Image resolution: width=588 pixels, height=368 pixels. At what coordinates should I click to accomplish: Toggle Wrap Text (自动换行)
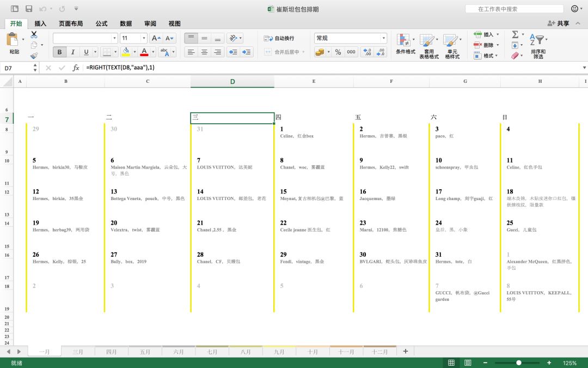click(279, 38)
